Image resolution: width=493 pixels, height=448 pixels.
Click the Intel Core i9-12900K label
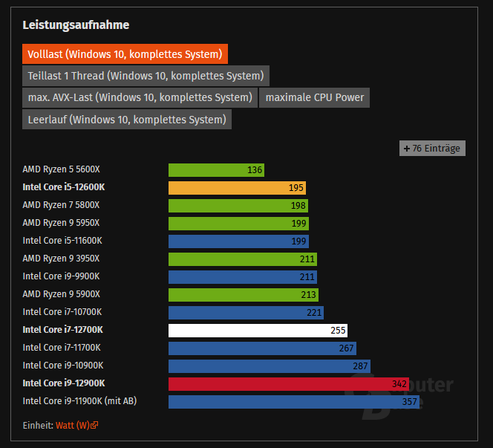(64, 383)
